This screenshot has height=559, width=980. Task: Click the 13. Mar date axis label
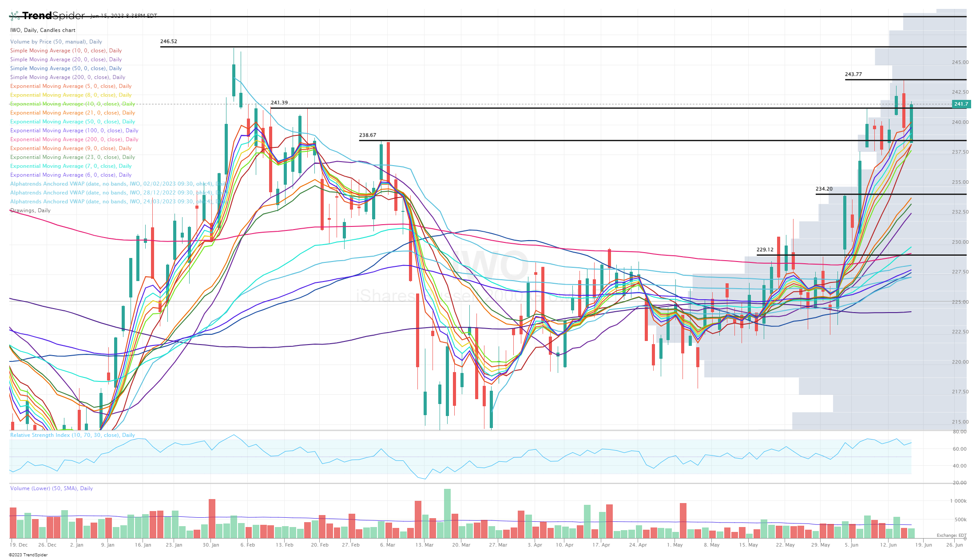click(425, 545)
